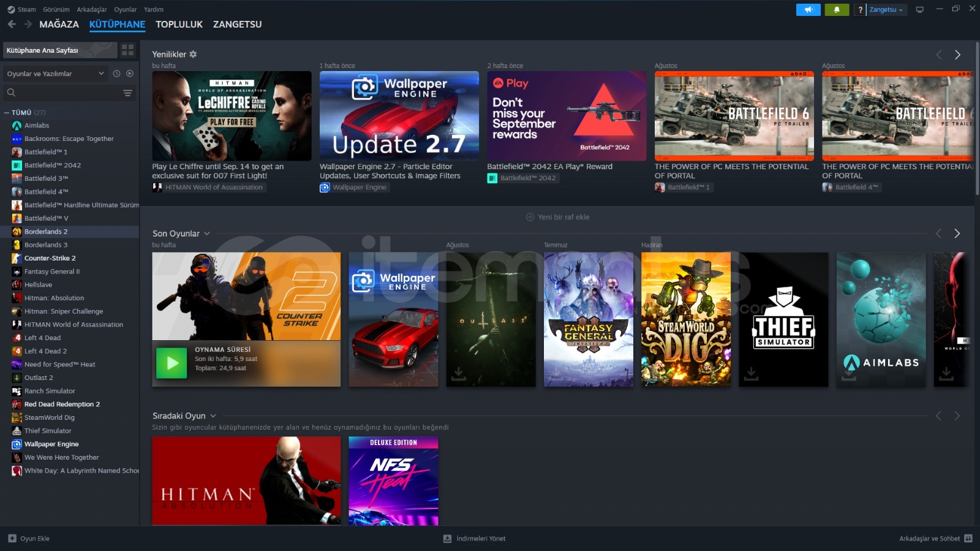The image size is (980, 551).
Task: Open the NFS Heat Deluxe Edition cover
Action: click(x=393, y=481)
